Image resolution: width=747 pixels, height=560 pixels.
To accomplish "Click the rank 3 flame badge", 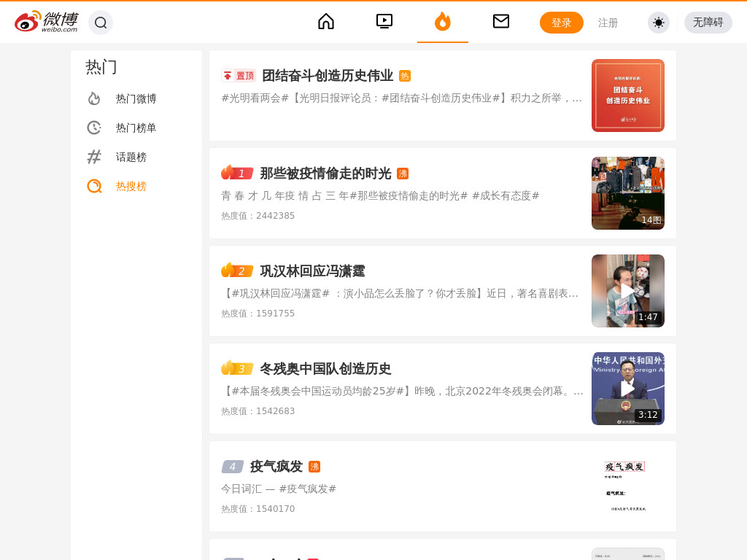I will point(237,368).
